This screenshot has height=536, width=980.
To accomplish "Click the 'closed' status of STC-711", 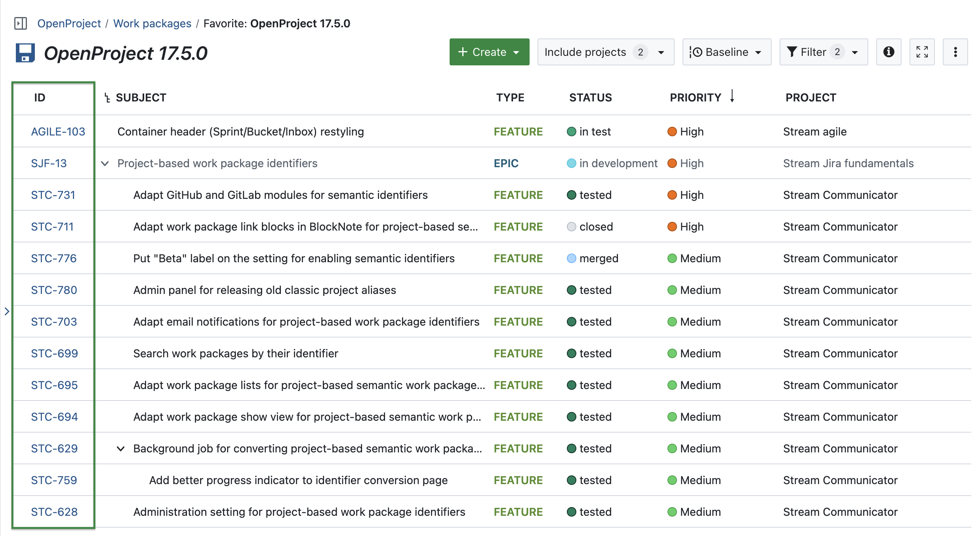I will click(590, 227).
